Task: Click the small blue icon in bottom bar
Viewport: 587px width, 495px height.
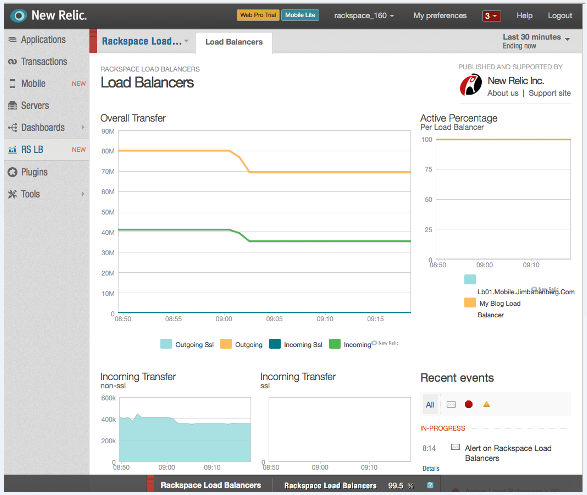Action: tap(430, 485)
